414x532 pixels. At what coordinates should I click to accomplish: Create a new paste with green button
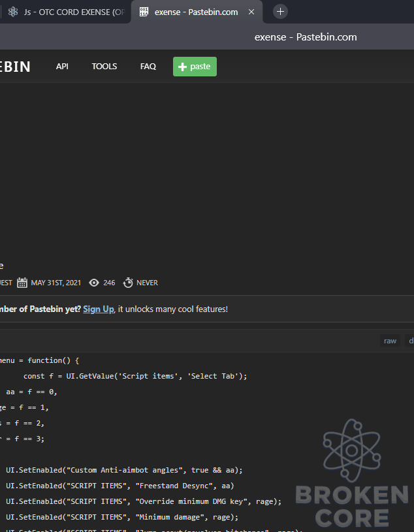click(x=195, y=67)
